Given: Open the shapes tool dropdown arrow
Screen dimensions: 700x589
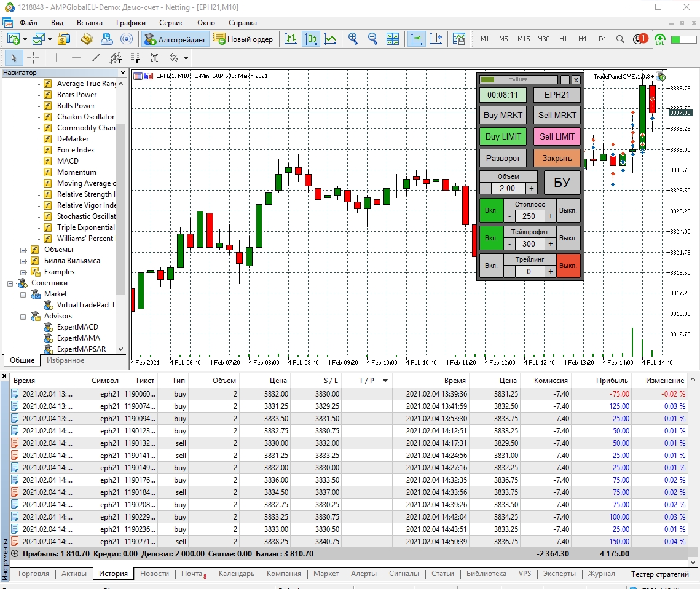Looking at the screenshot, I should 186,58.
